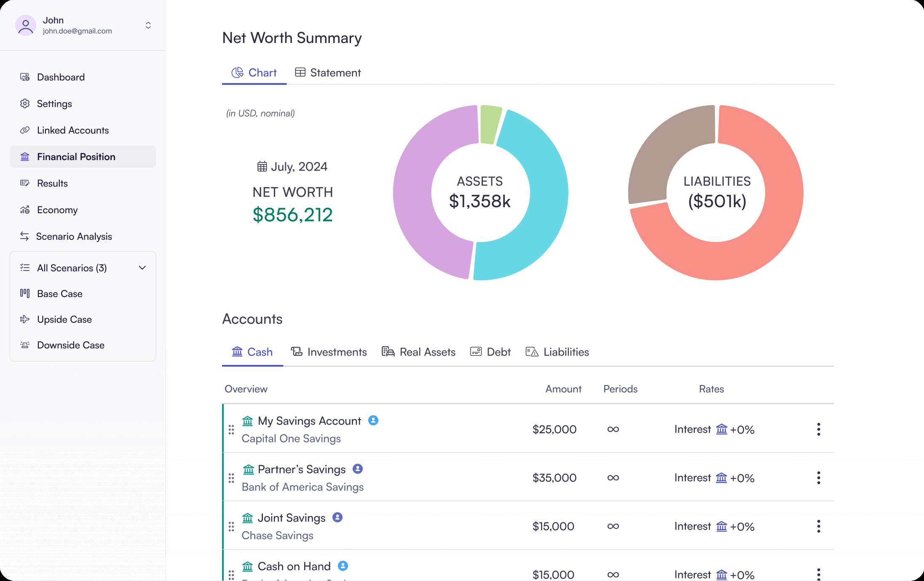Open the three-dot menu for Partner's Savings
This screenshot has height=581, width=924.
819,478
